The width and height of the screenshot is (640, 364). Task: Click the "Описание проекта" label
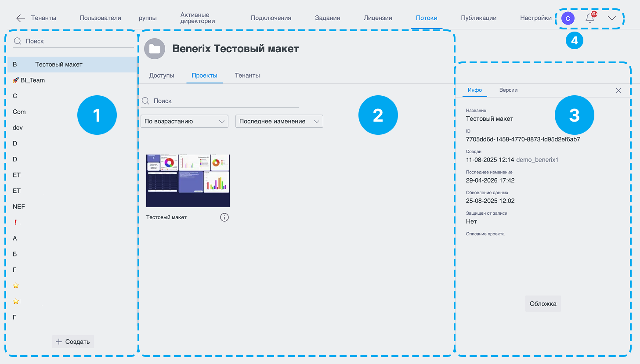[x=485, y=234]
